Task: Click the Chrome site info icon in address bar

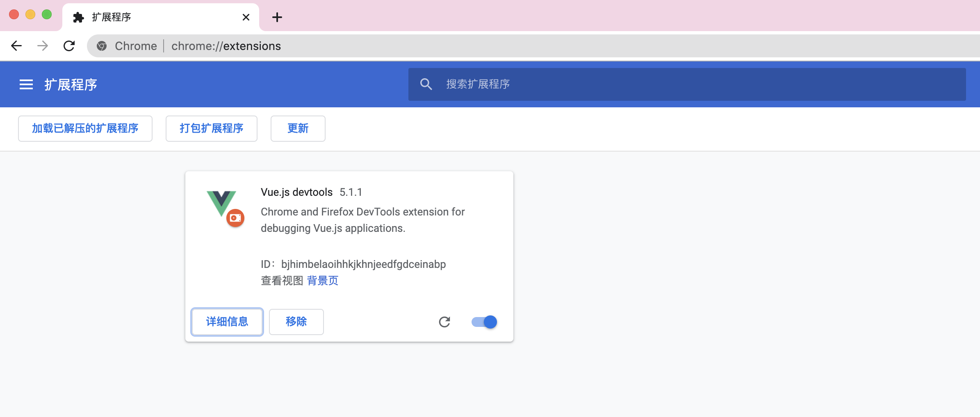Action: coord(102,45)
